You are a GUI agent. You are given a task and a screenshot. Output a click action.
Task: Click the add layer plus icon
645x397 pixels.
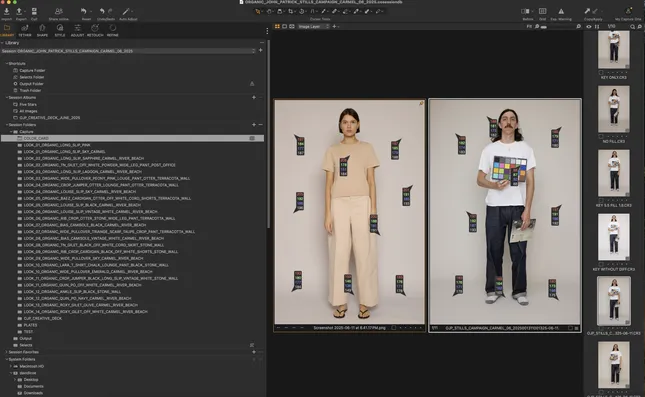click(x=334, y=26)
